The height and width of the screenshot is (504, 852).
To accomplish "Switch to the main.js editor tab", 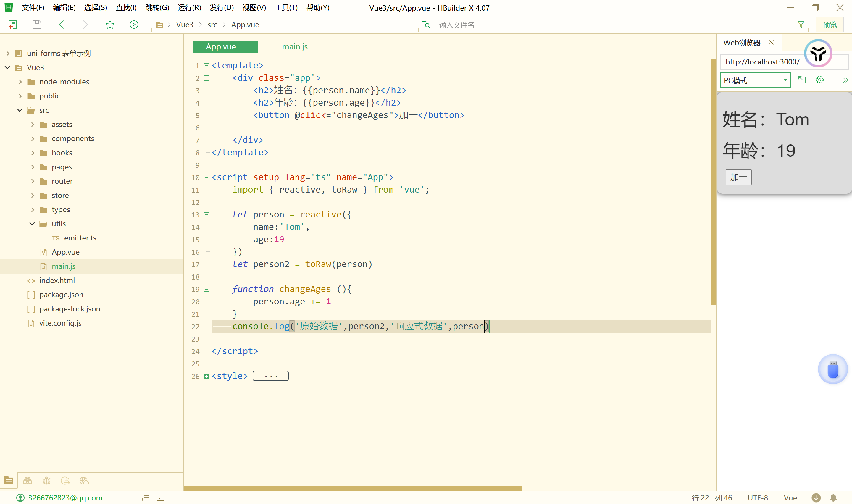I will (x=294, y=46).
